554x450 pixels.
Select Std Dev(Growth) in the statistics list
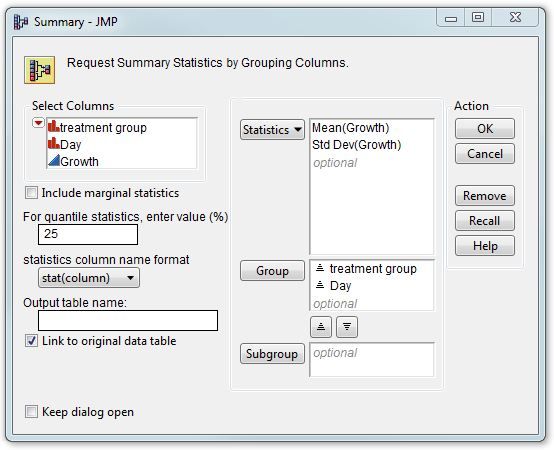tap(356, 144)
